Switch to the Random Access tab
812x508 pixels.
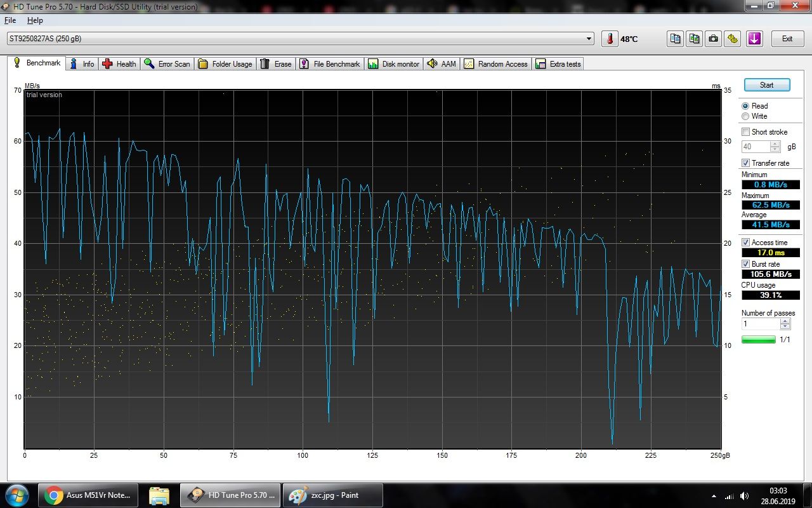tap(496, 63)
